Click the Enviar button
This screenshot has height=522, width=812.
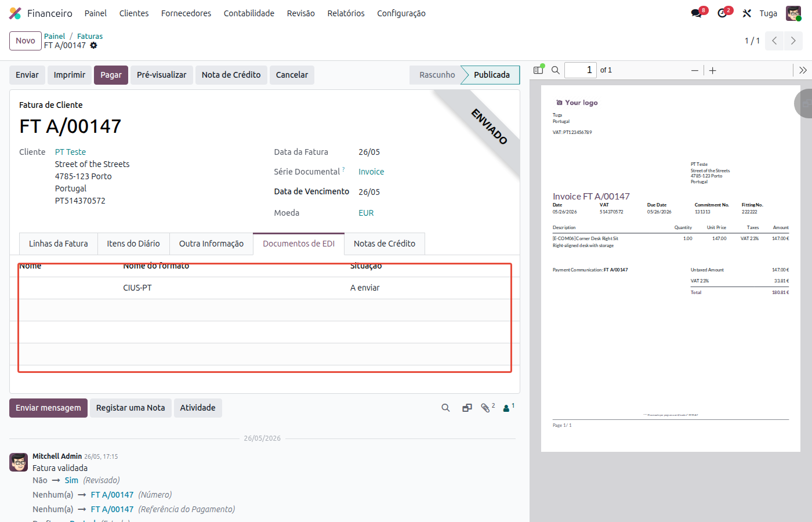click(x=27, y=75)
